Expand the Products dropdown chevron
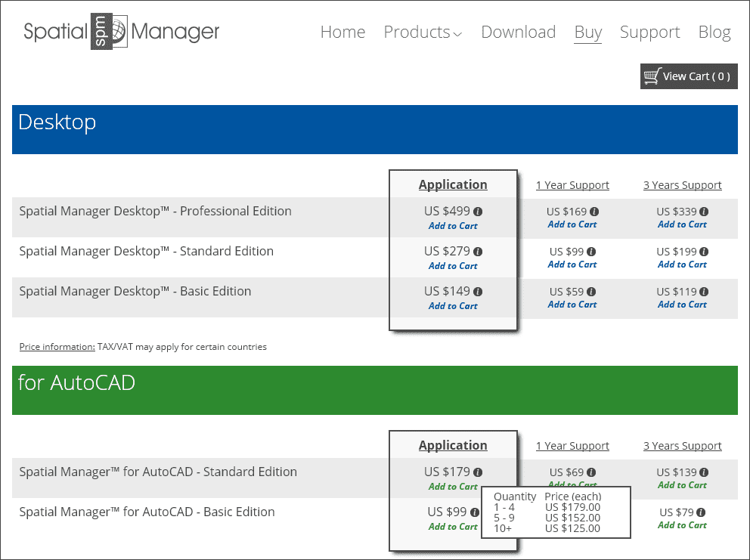The image size is (750, 560). click(457, 34)
